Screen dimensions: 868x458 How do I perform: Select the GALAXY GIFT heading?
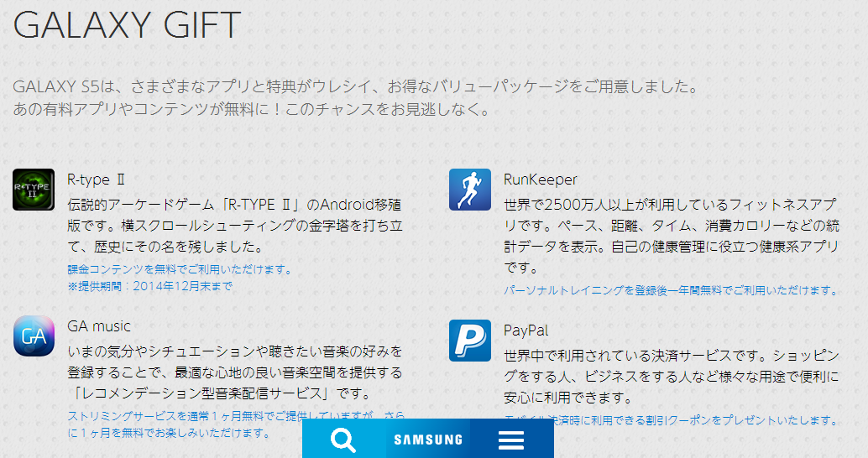tap(127, 24)
